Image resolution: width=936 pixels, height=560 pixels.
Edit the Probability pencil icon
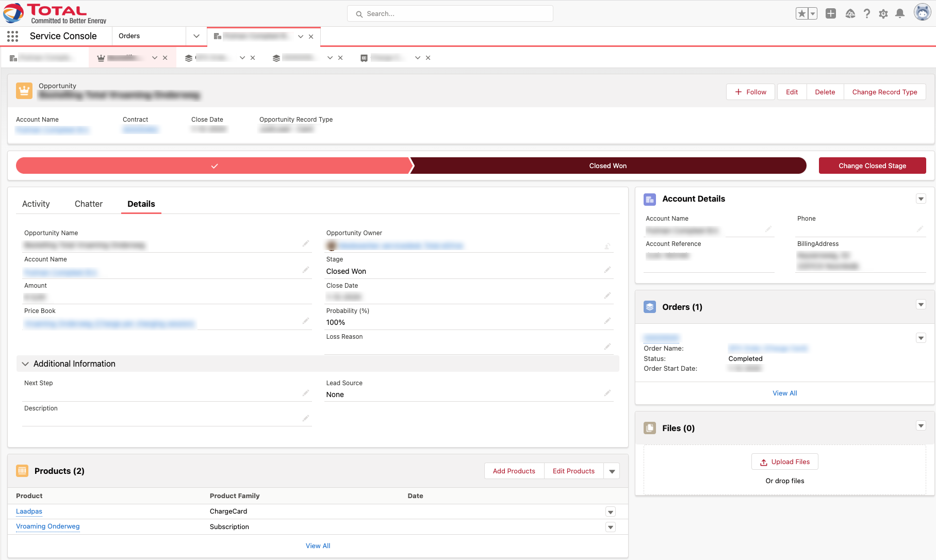click(x=607, y=321)
